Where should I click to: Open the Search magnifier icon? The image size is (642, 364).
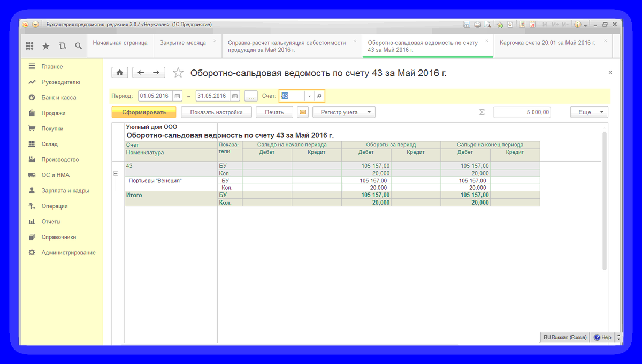78,46
